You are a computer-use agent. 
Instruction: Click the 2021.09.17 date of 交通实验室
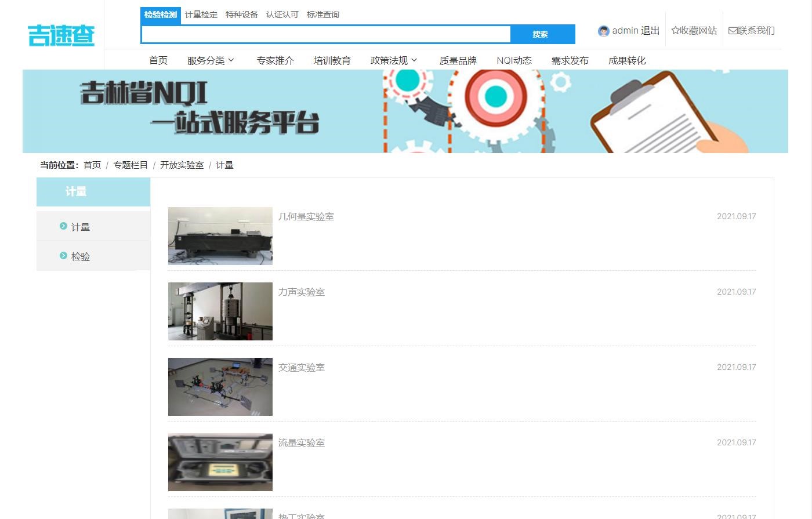tap(737, 367)
